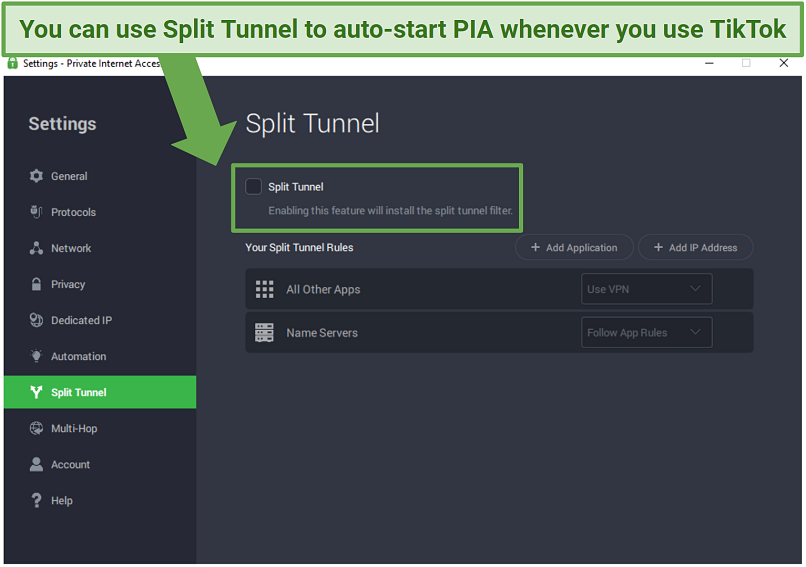Click the Add Application button
This screenshot has height=567, width=806.
[x=574, y=247]
